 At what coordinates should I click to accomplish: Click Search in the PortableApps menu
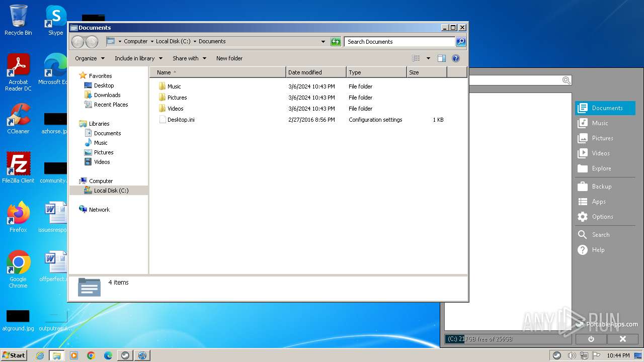[x=605, y=235]
